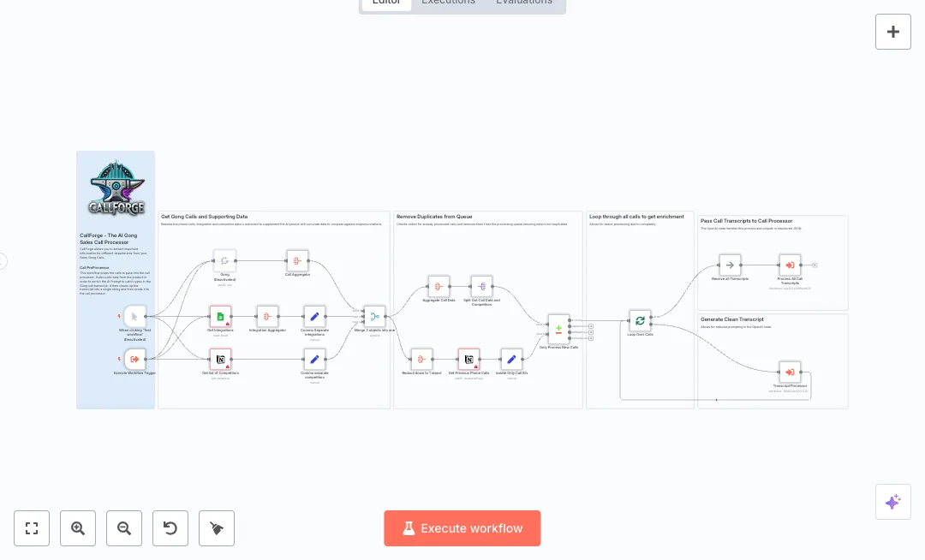Click the Execute Workflow Trigger node
Image resolution: width=925 pixels, height=560 pixels.
pos(134,360)
